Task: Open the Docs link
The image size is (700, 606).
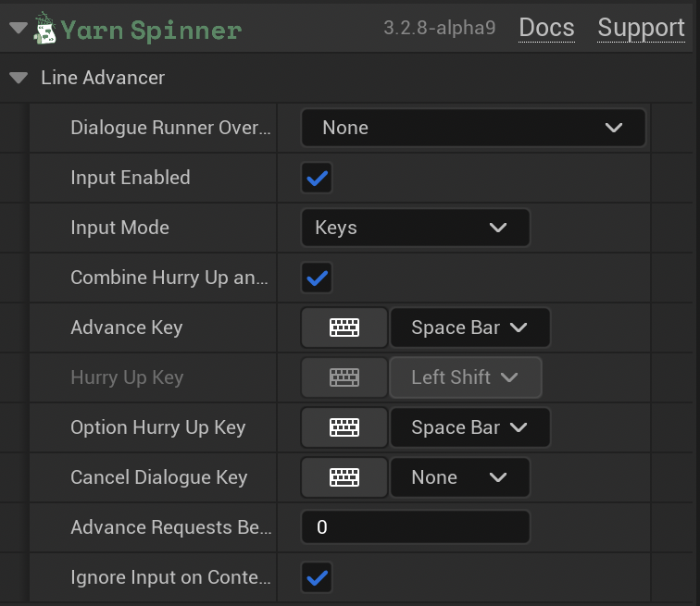Action: point(546,28)
